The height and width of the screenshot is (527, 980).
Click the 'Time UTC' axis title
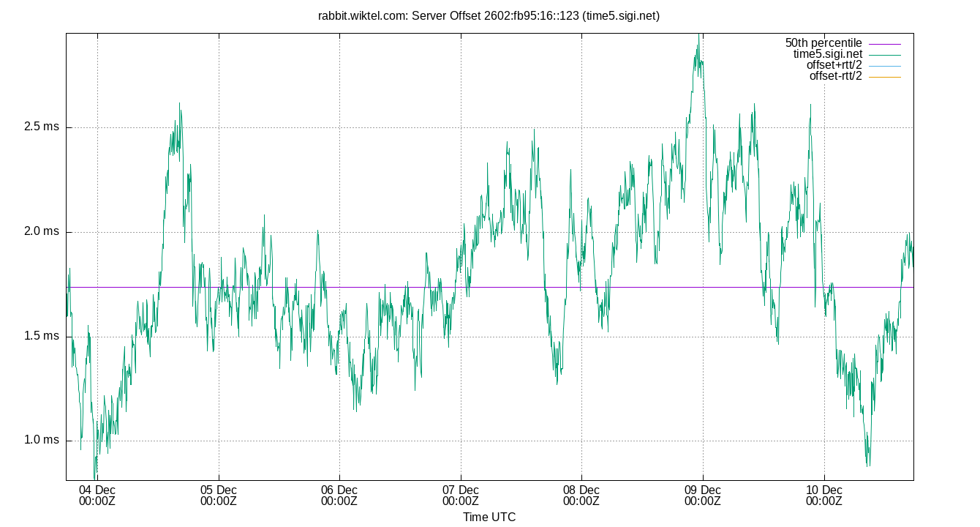[489, 517]
